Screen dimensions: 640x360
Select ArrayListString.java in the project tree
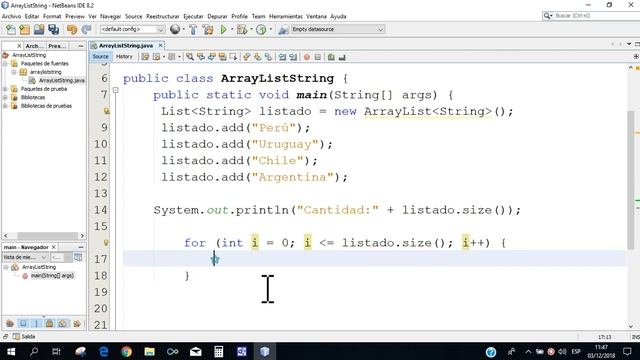(62, 80)
